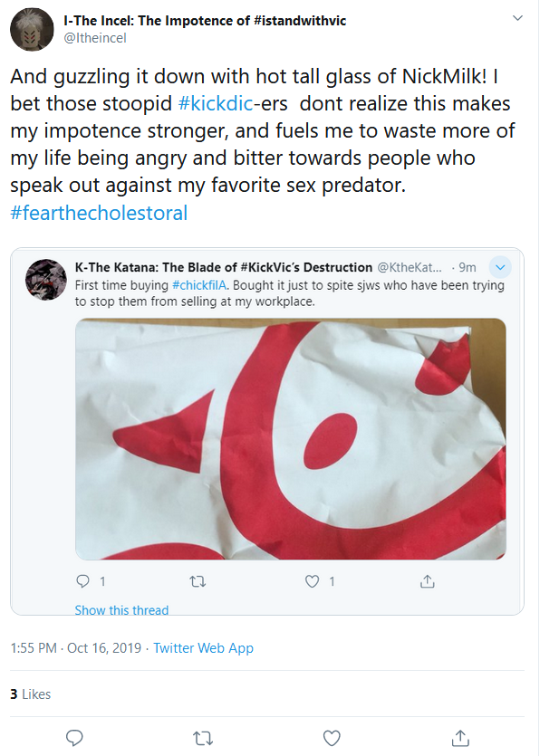Open the #kickdic hashtag link
The height and width of the screenshot is (756, 559).
coord(216,103)
